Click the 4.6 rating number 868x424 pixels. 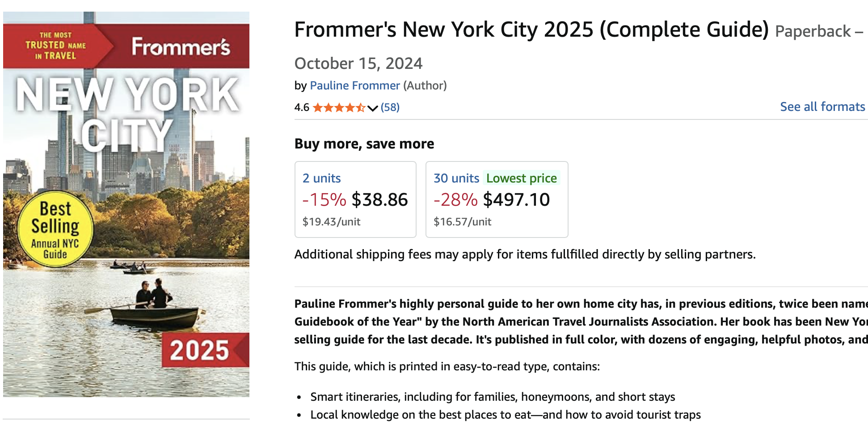tap(302, 107)
